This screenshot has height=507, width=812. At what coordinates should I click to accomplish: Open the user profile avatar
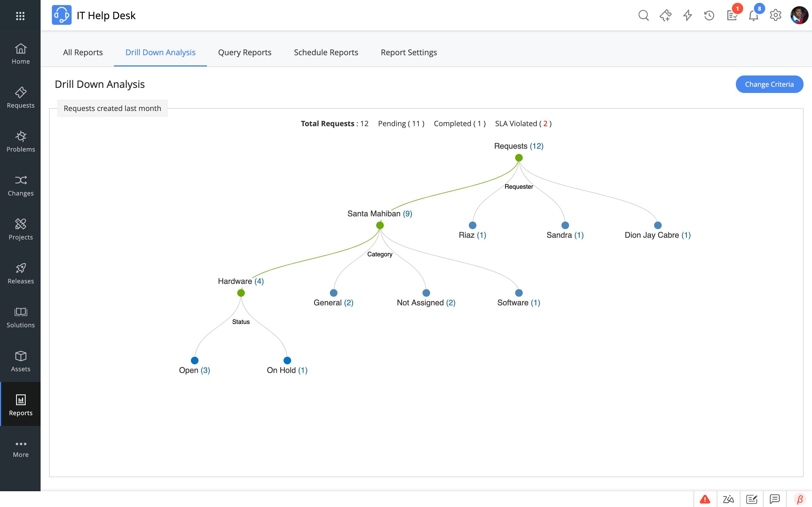pyautogui.click(x=799, y=15)
